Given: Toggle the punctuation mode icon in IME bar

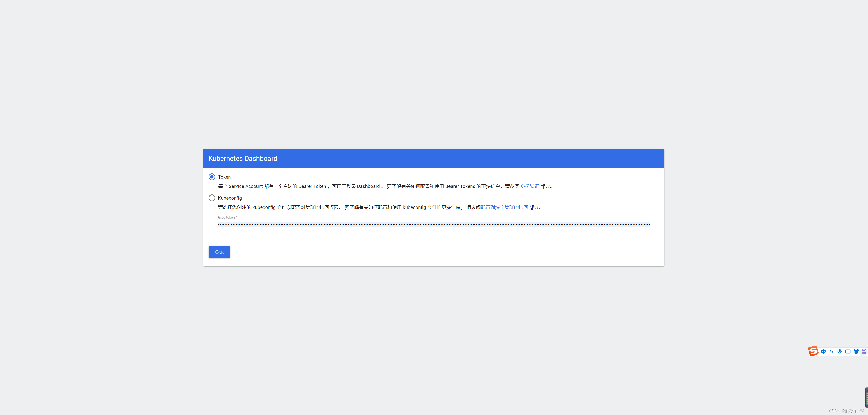Looking at the screenshot, I should pos(831,351).
